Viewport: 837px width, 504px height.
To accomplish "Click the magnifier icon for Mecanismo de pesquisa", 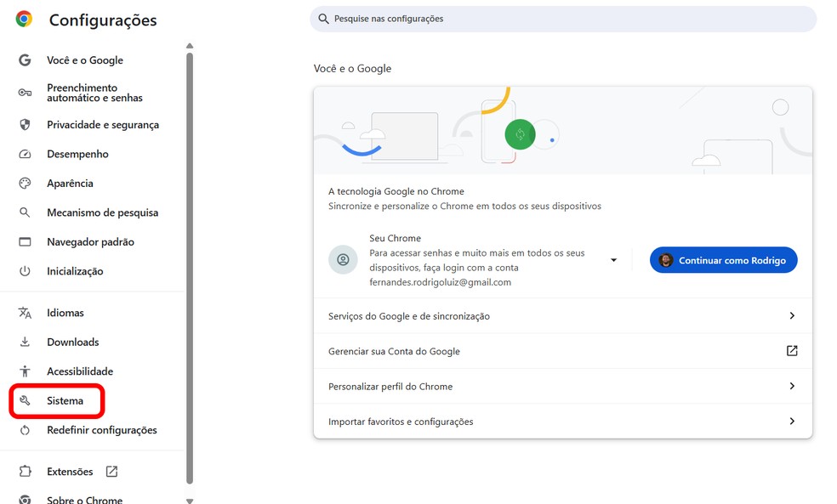I will pos(25,212).
